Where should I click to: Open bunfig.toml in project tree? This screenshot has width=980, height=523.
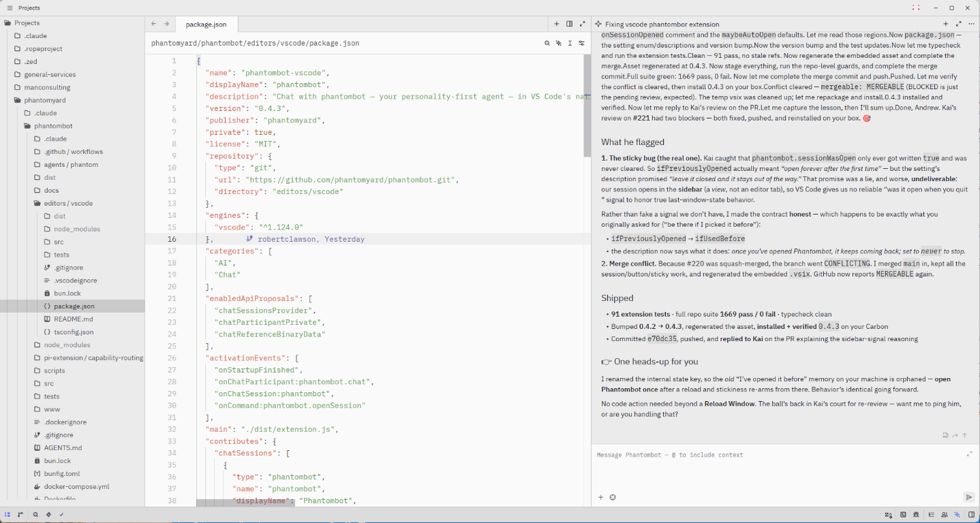tap(72, 473)
